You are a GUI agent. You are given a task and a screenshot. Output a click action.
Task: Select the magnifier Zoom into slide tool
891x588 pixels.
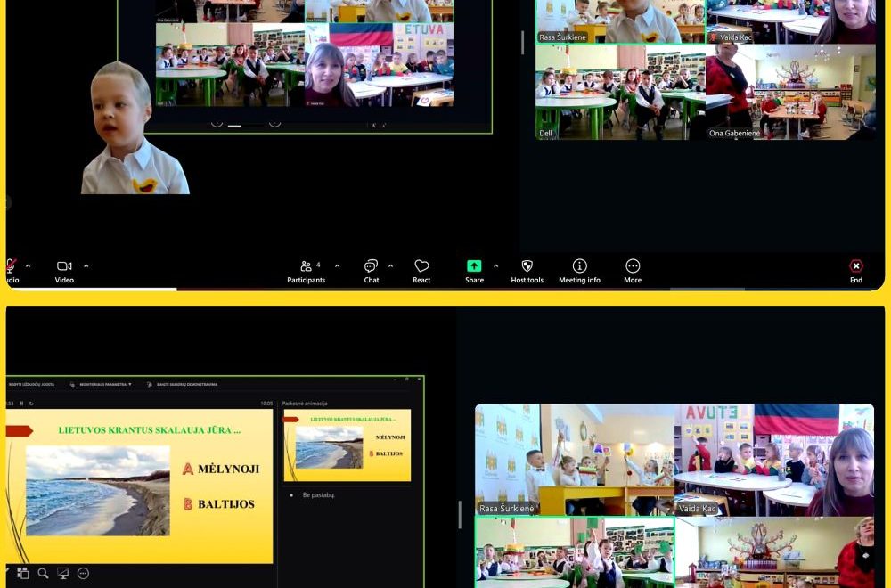43,573
